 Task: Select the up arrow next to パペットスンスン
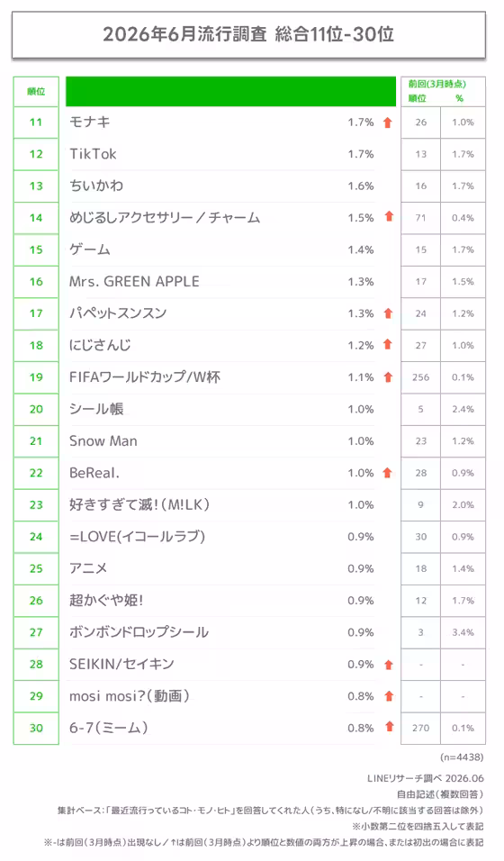coord(388,313)
